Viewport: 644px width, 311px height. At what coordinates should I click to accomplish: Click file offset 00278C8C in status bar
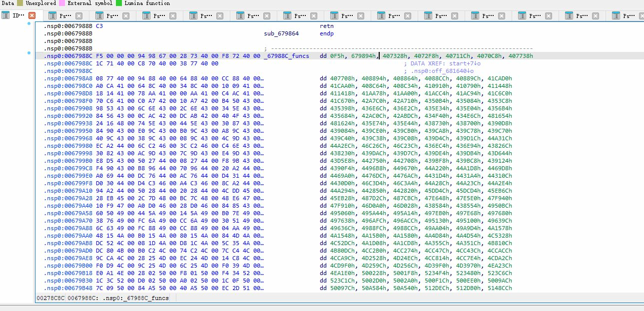click(x=50, y=298)
